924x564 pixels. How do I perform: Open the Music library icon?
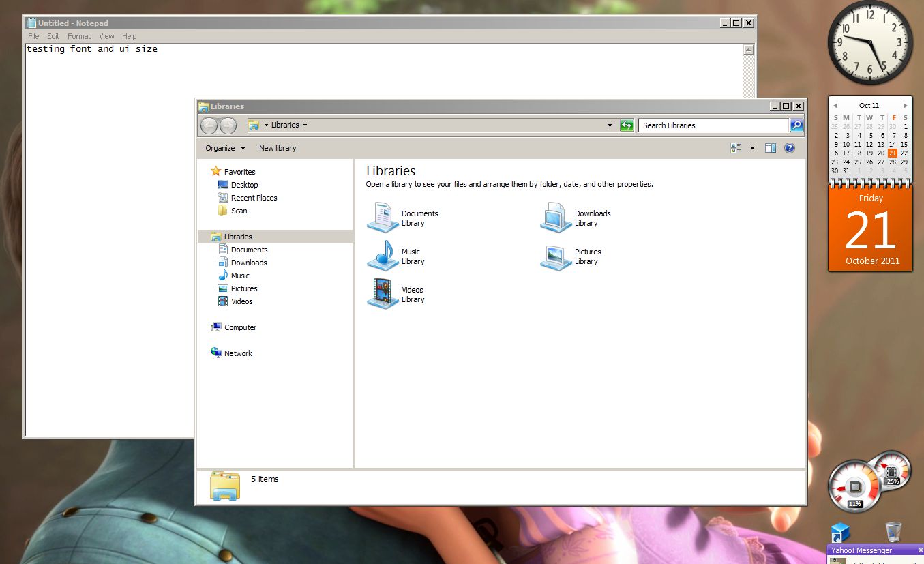pyautogui.click(x=383, y=256)
